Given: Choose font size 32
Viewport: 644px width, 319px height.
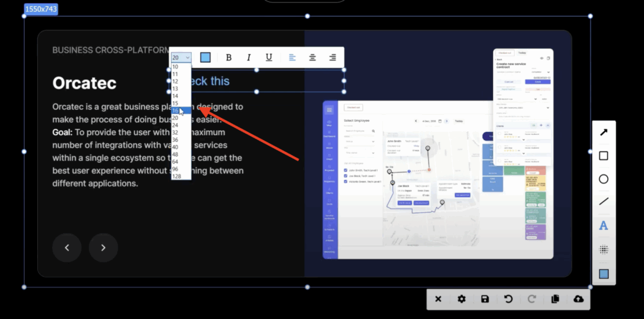Looking at the screenshot, I should coord(181,132).
